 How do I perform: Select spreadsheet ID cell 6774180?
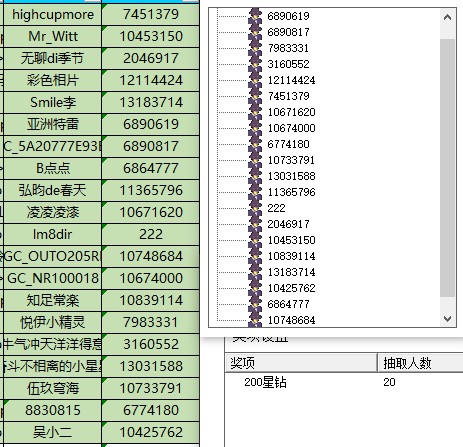pyautogui.click(x=151, y=410)
